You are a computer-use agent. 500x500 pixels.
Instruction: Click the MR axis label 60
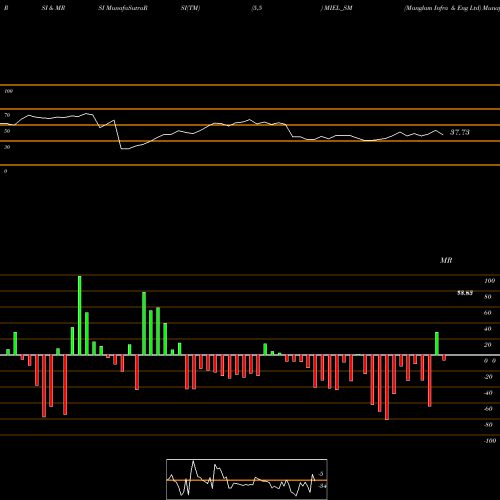[488, 313]
